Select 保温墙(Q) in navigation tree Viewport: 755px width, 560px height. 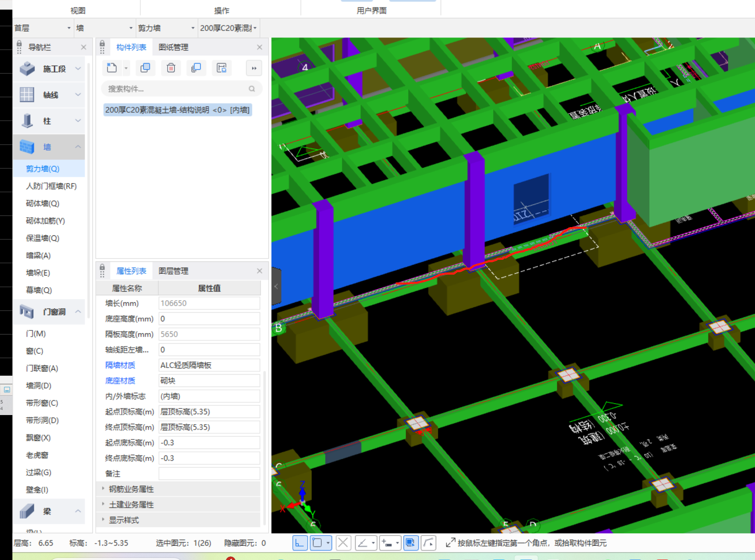43,238
